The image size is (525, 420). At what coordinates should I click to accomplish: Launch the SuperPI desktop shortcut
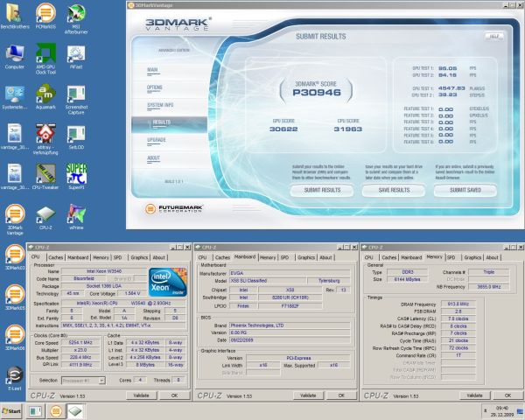(77, 171)
